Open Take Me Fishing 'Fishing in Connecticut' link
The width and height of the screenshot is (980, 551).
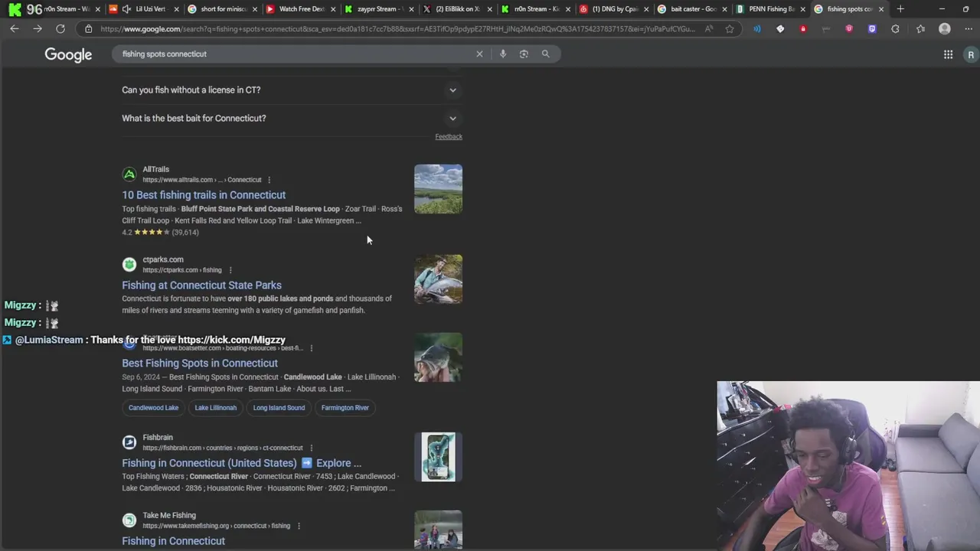[x=173, y=541]
